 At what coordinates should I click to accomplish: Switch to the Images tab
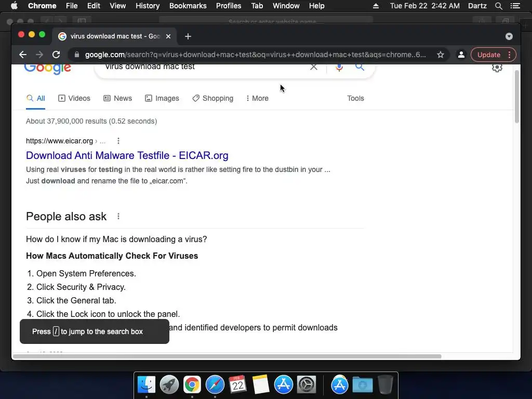pos(162,98)
